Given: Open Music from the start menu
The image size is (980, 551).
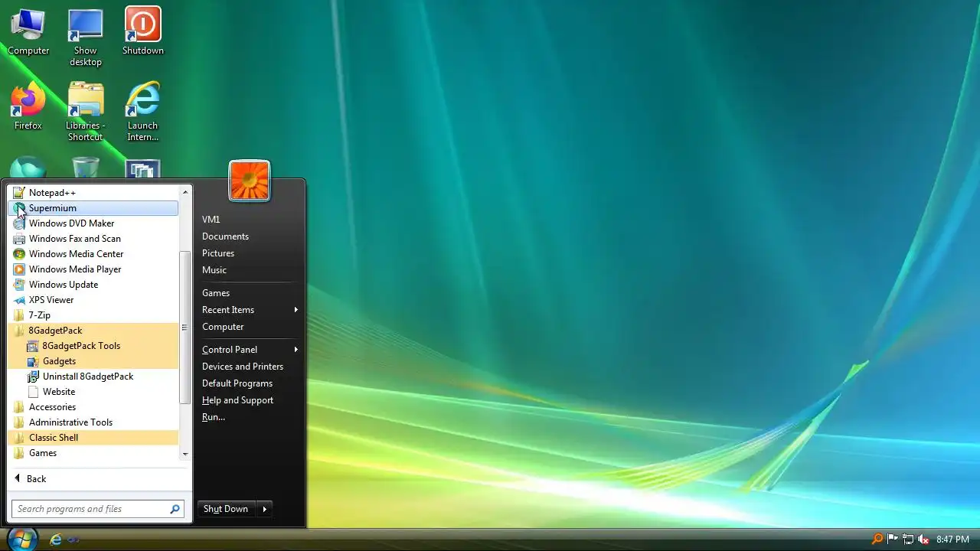Looking at the screenshot, I should point(249,270).
